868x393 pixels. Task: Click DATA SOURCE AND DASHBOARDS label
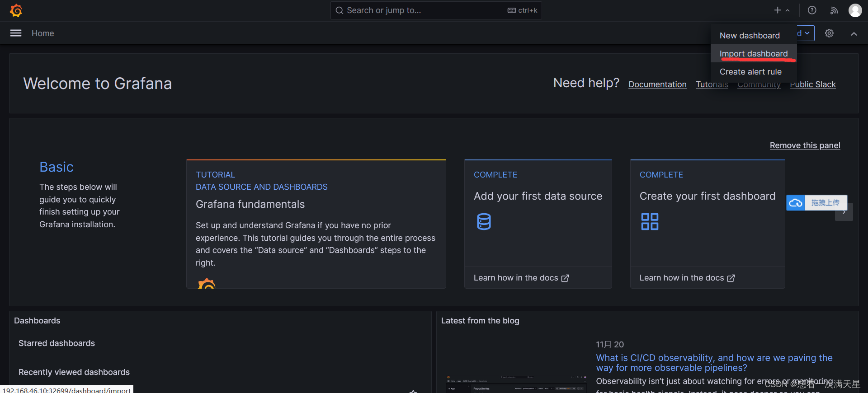[262, 187]
